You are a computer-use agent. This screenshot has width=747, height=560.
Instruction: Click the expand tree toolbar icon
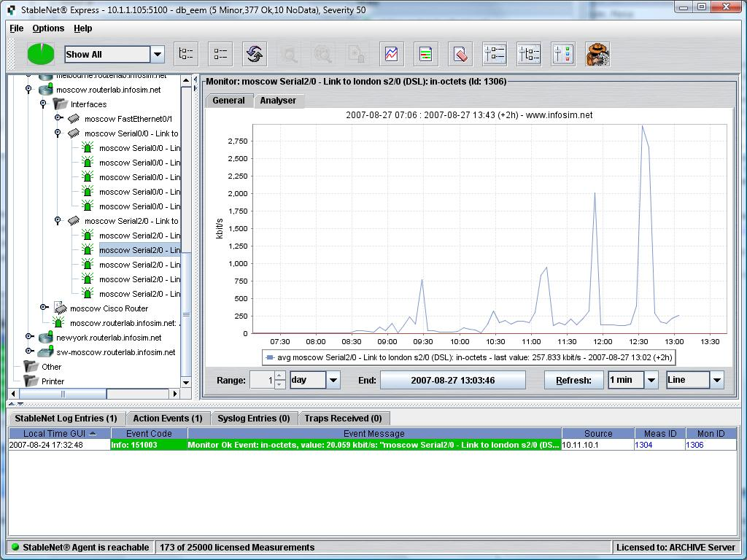tap(185, 54)
